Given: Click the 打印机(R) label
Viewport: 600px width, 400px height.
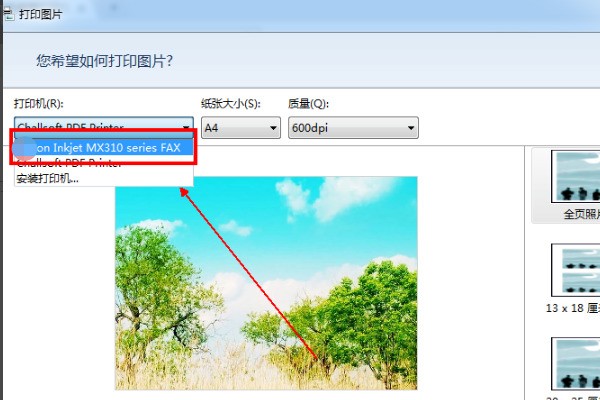Looking at the screenshot, I should (x=39, y=103).
